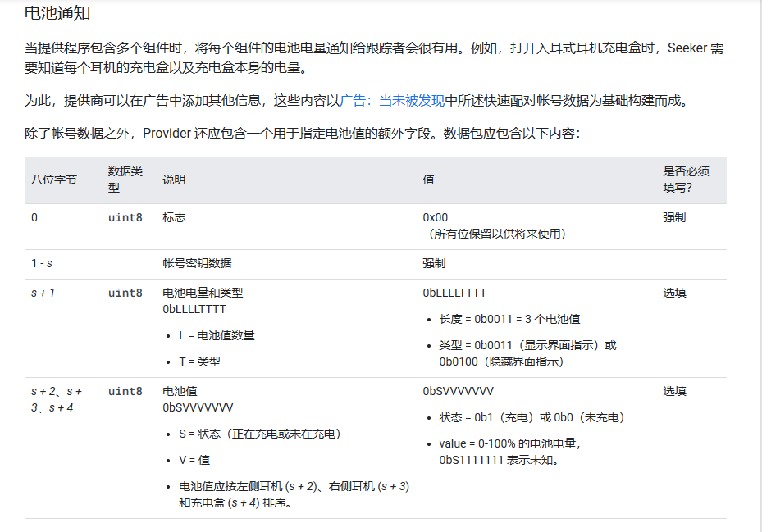Click octet cell 0 in the 标志 row
The width and height of the screenshot is (762, 532).
pyautogui.click(x=34, y=218)
